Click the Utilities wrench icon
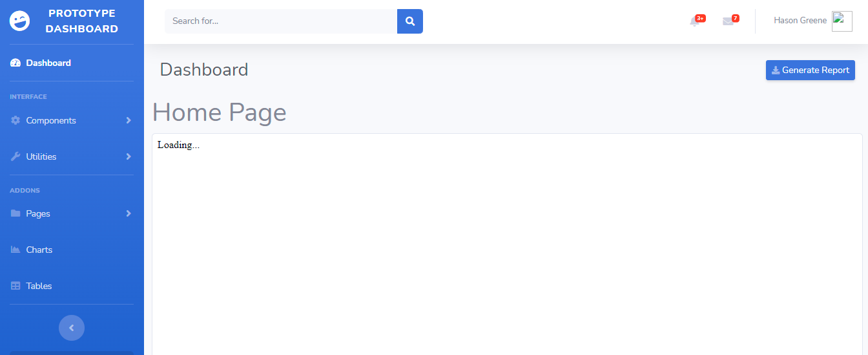This screenshot has width=868, height=355. 15,156
